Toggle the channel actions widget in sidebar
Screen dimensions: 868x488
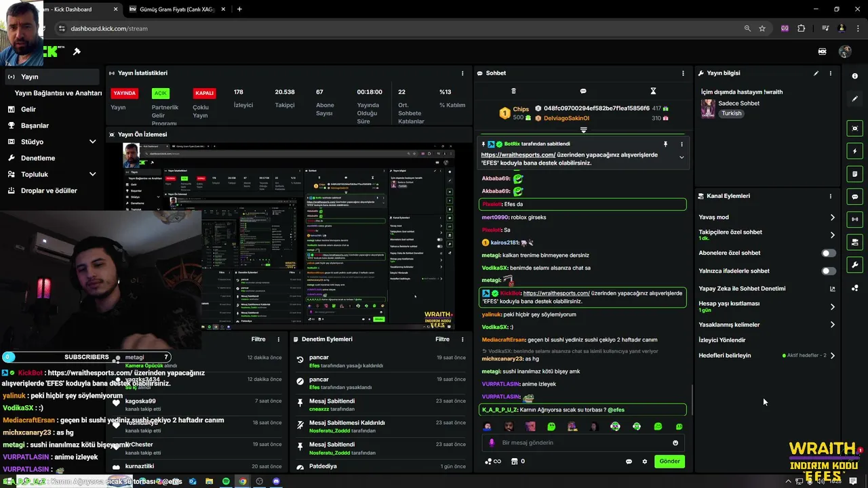point(855,242)
